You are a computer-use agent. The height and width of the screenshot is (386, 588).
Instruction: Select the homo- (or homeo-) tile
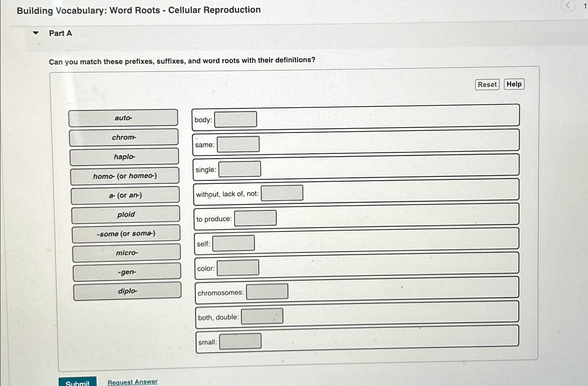click(x=125, y=176)
